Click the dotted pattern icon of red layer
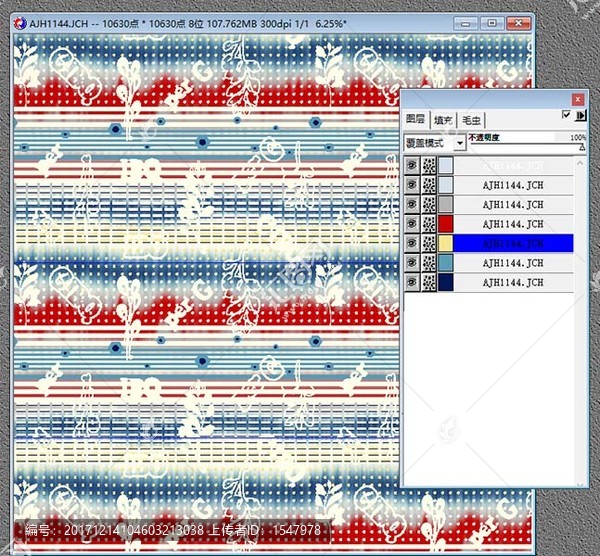Screen dimensions: 600x556 tap(429, 223)
